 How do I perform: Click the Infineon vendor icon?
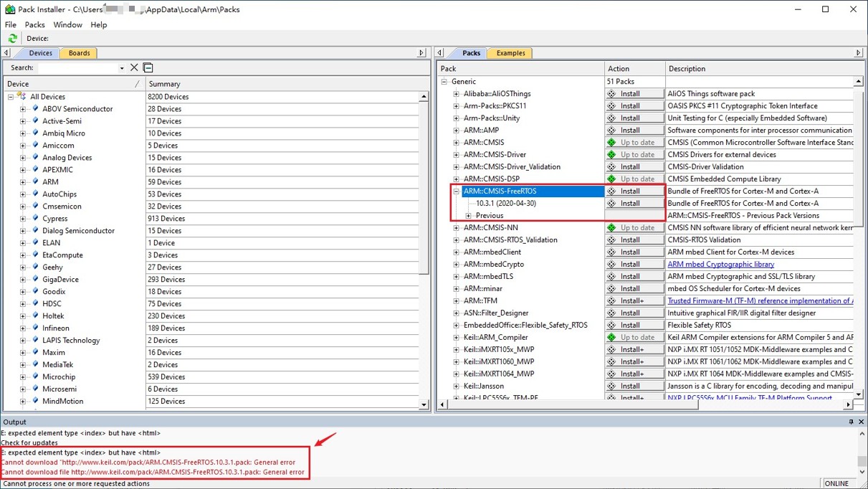coord(35,328)
